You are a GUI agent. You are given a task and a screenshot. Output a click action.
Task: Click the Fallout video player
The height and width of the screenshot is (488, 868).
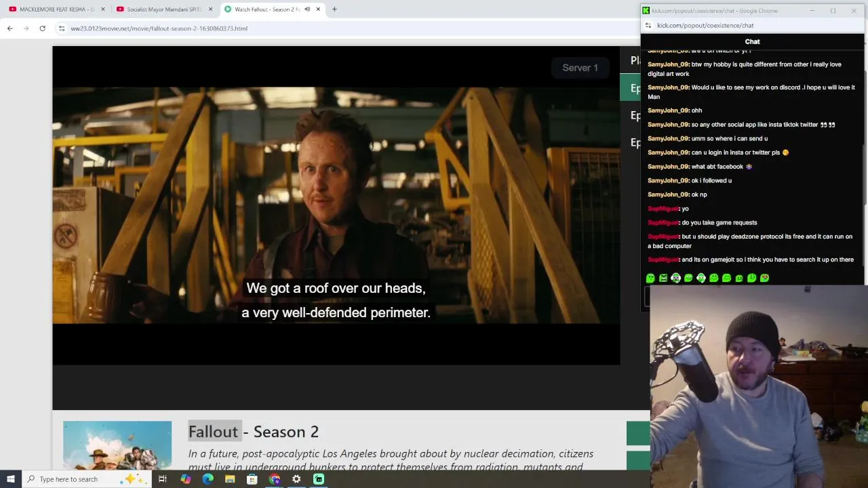[x=336, y=205]
